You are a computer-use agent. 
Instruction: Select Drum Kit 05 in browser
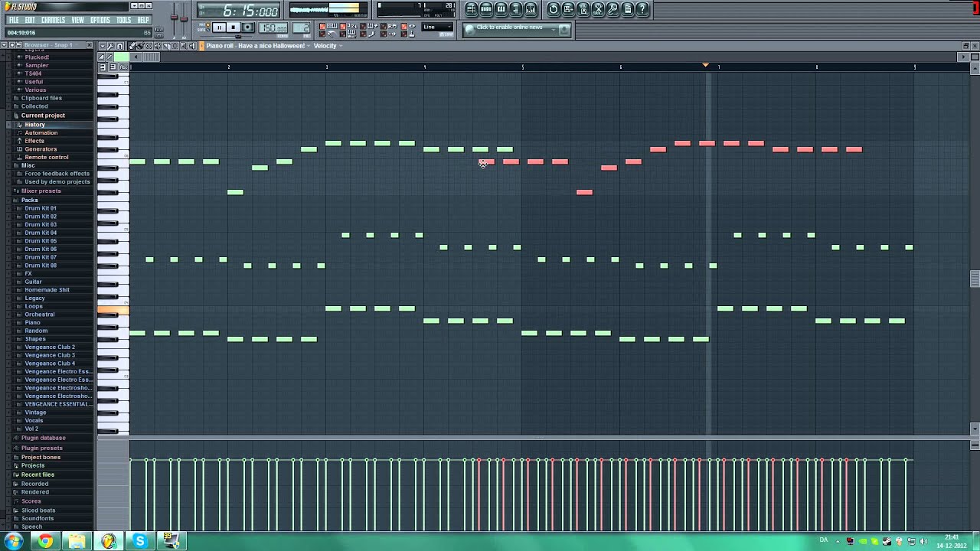click(41, 241)
